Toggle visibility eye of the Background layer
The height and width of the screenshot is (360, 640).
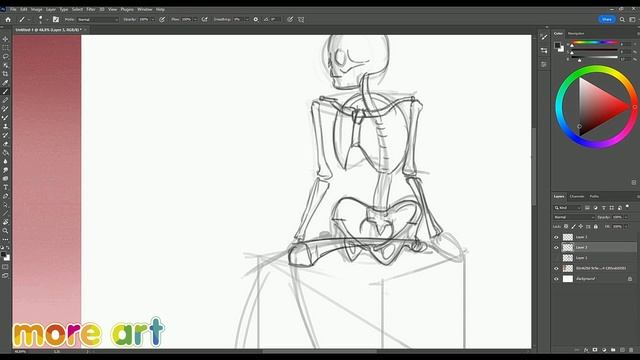tap(556, 279)
